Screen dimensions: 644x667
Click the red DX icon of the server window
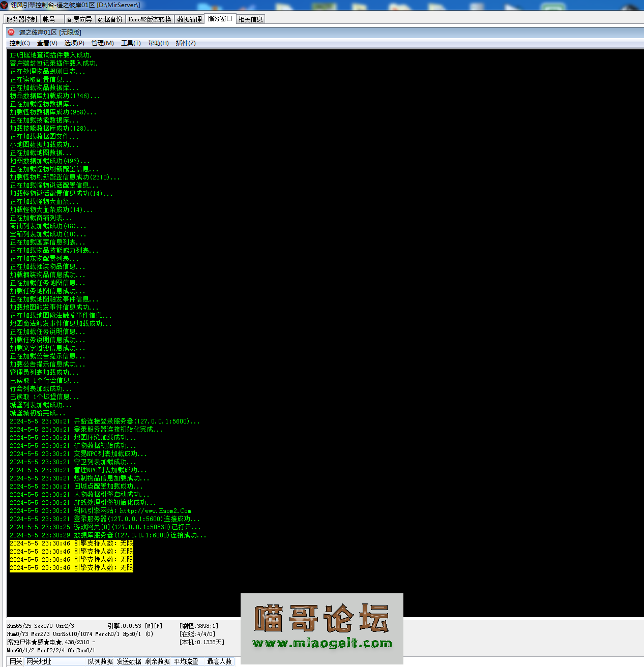click(x=11, y=32)
